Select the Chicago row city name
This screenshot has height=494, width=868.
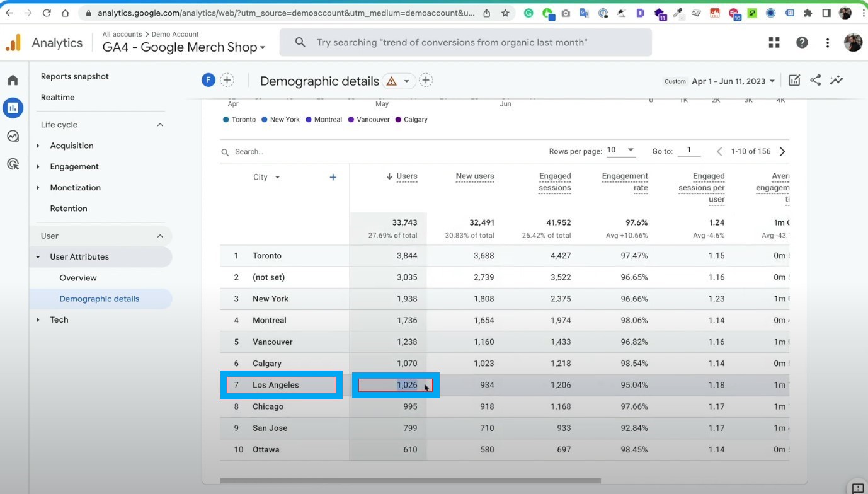(268, 406)
